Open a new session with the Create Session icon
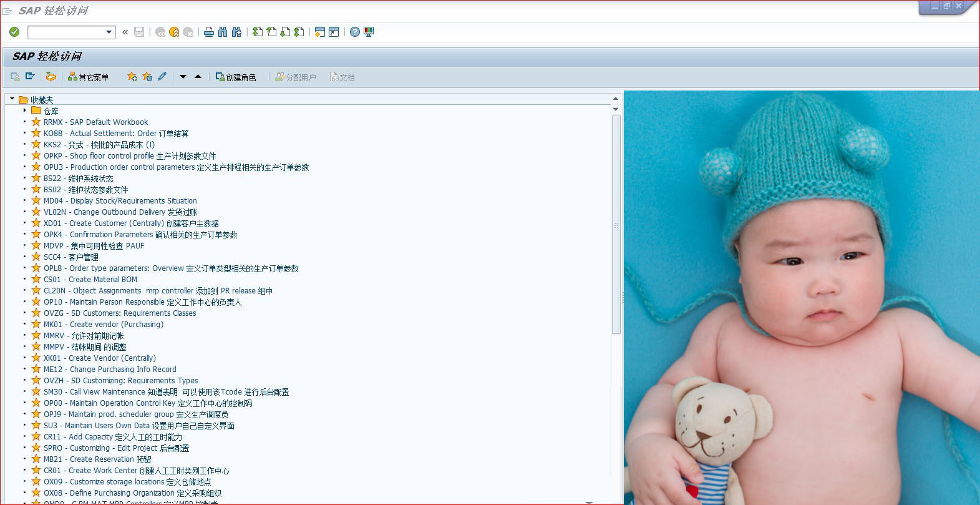Viewport: 980px width, 505px height. [320, 32]
